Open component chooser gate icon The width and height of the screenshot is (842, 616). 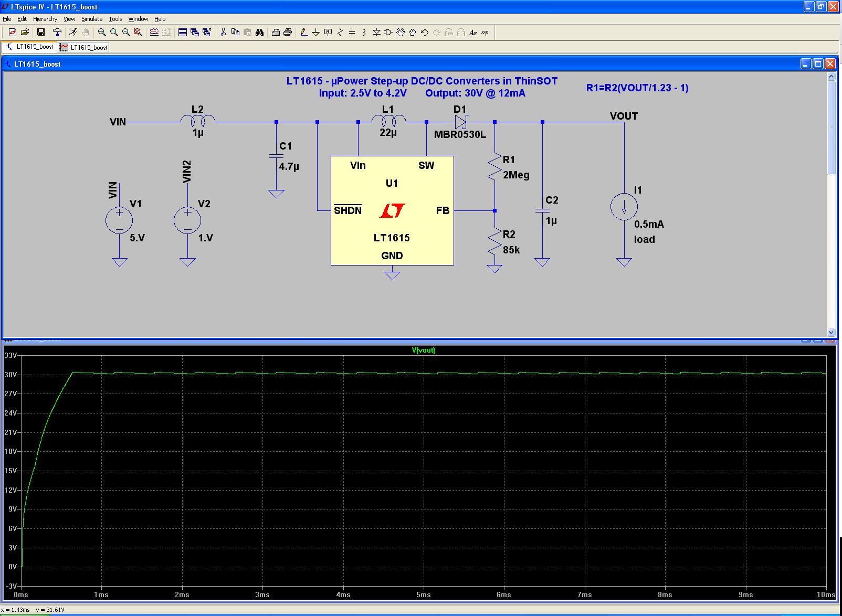(x=388, y=33)
